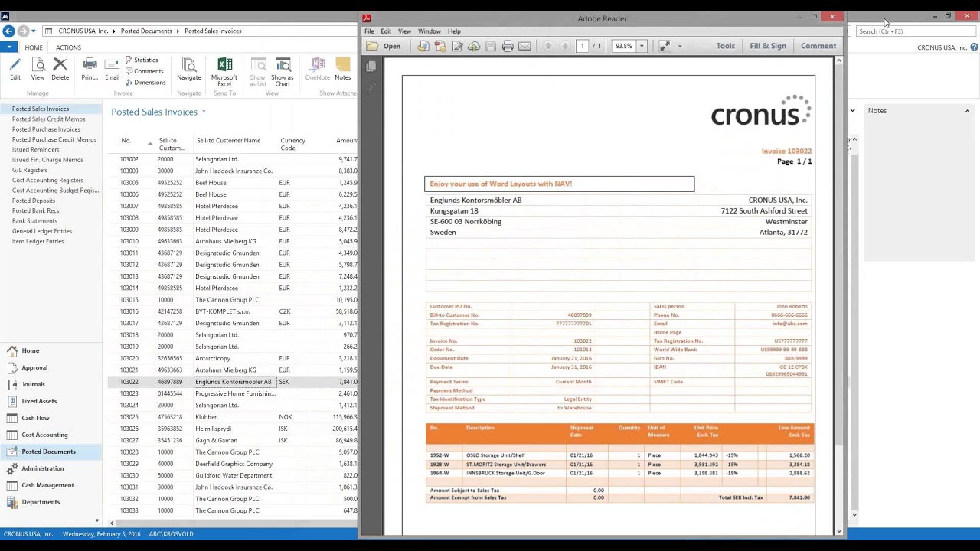Screen dimensions: 980x551
Task: Open the Departments navigation button
Action: pyautogui.click(x=51, y=502)
